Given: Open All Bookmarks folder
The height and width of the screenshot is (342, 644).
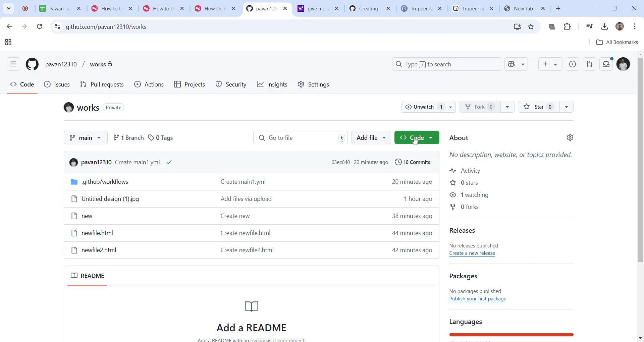Looking at the screenshot, I should point(617,42).
